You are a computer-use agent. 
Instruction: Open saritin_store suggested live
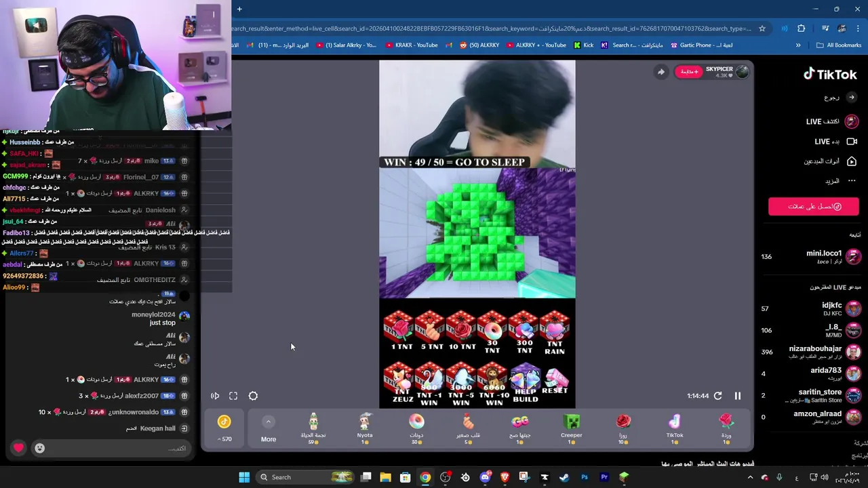811,395
